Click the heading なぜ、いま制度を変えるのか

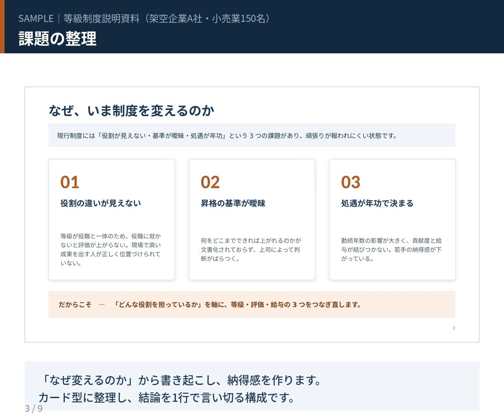tap(131, 110)
